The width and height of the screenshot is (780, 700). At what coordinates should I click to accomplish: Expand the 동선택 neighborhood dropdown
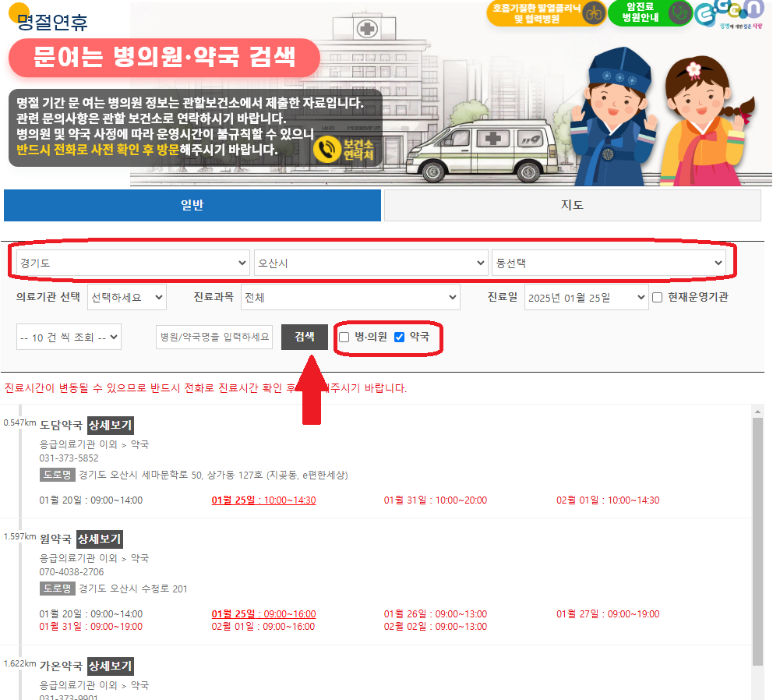(612, 262)
